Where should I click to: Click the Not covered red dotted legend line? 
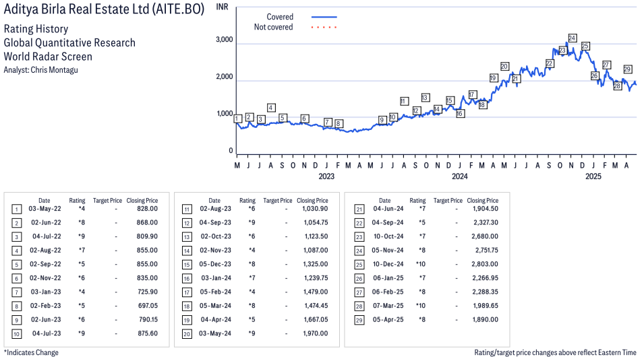(324, 28)
